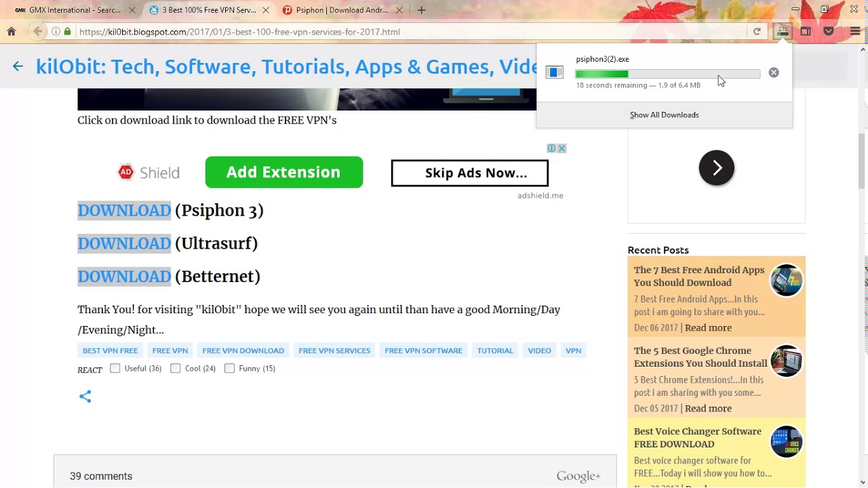The height and width of the screenshot is (488, 868).
Task: Click the adshield.me text
Action: tap(540, 195)
